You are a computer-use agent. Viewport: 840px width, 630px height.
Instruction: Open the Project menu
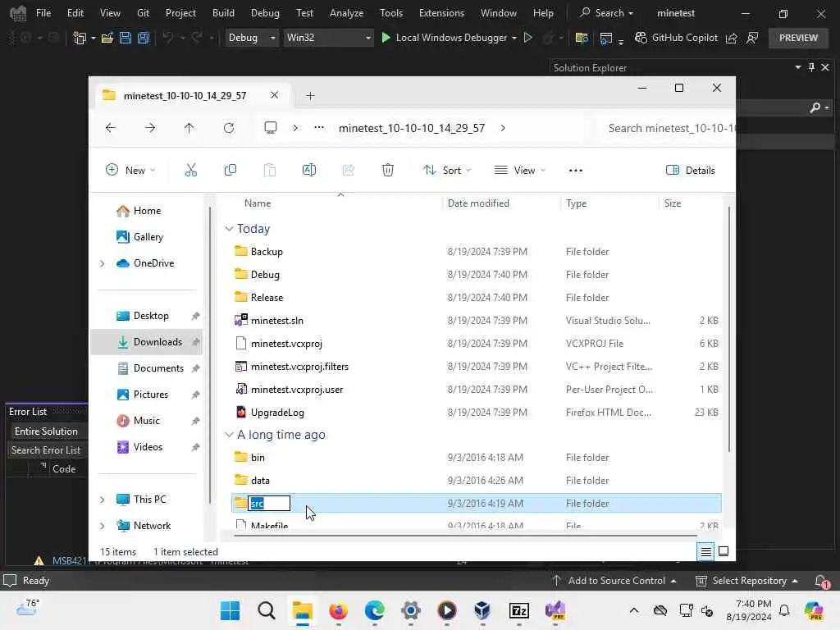point(180,13)
